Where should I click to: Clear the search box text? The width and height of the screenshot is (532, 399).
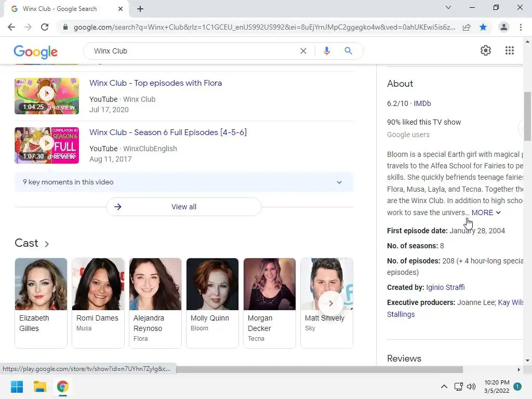303,51
